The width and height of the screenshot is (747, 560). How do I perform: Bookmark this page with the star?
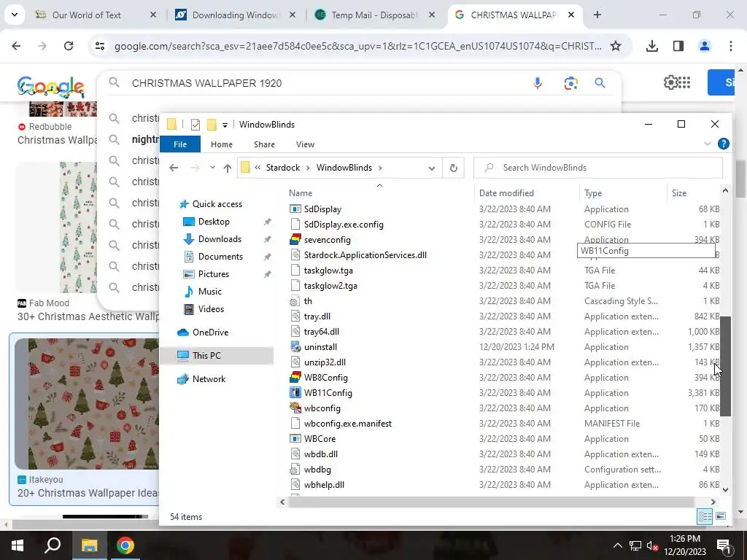(616, 46)
